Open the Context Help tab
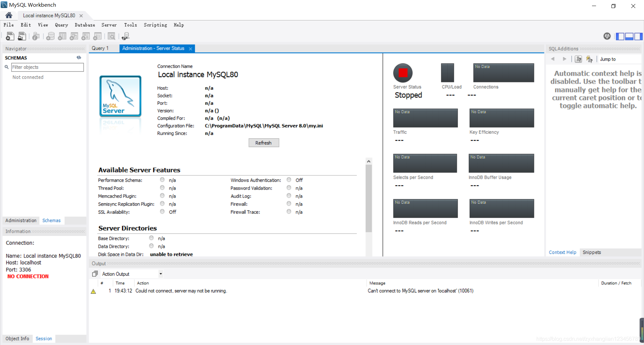644x345 pixels. [562, 252]
